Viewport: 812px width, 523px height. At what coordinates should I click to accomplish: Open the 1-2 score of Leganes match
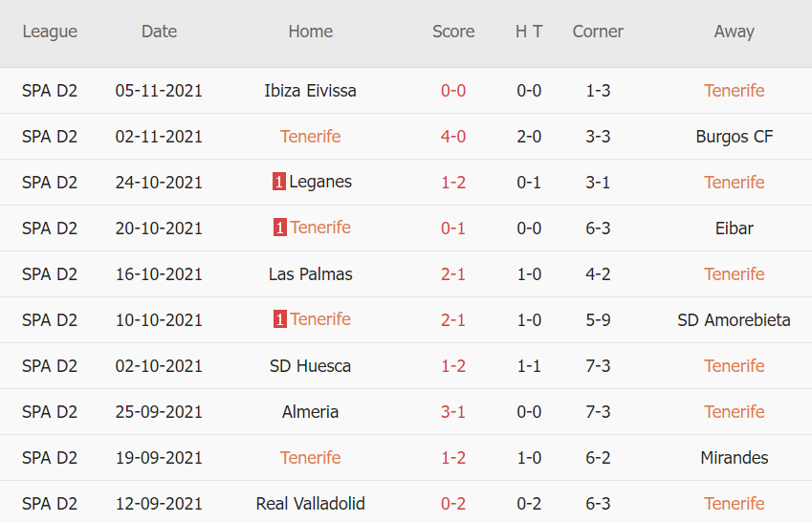[453, 183]
